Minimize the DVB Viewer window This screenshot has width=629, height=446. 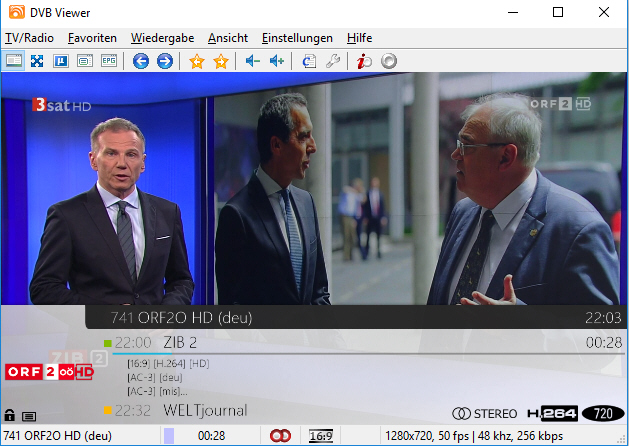[513, 12]
